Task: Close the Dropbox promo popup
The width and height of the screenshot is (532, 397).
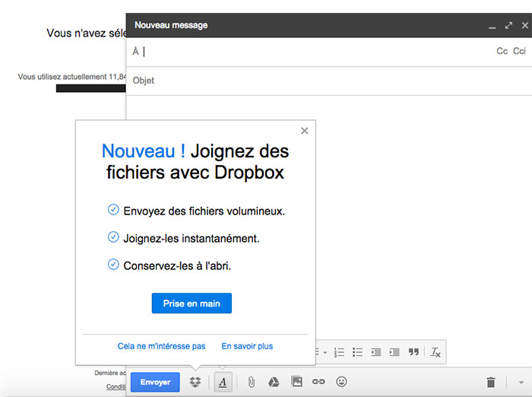Action: (x=304, y=131)
